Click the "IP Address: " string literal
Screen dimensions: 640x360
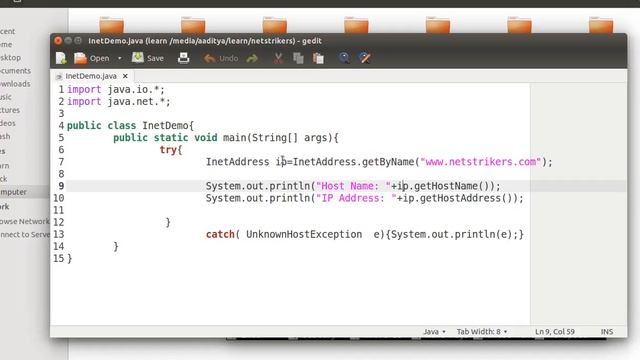pos(356,198)
